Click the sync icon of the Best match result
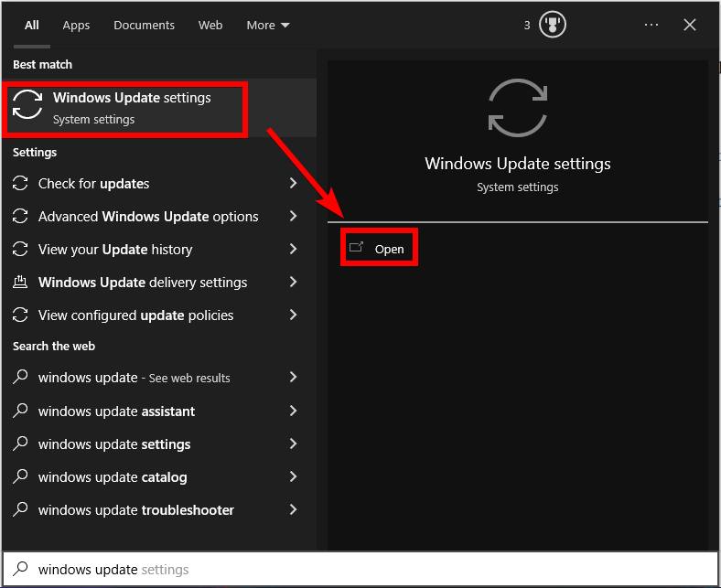This screenshot has height=588, width=721. coord(27,104)
